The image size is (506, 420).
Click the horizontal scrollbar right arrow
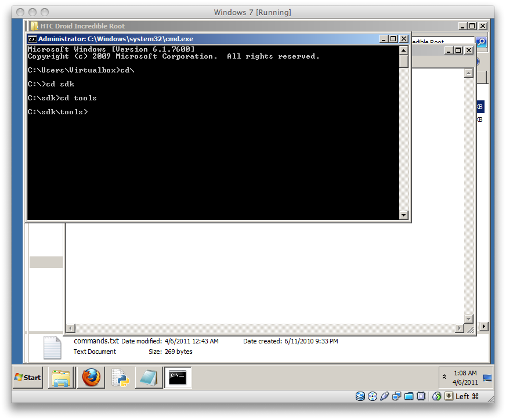pyautogui.click(x=459, y=328)
